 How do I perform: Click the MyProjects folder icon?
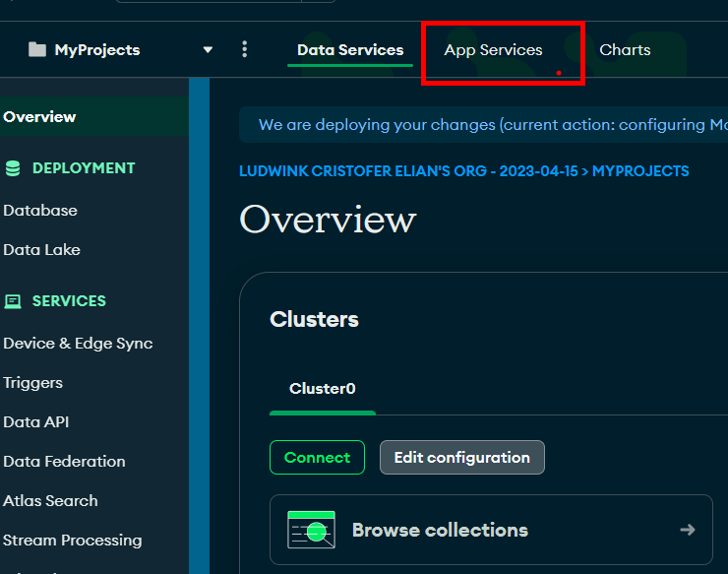click(37, 49)
